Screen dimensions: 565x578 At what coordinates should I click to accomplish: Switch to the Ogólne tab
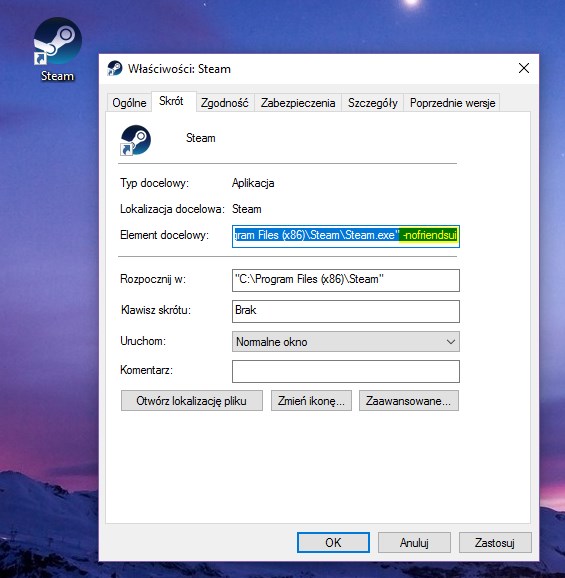(129, 103)
